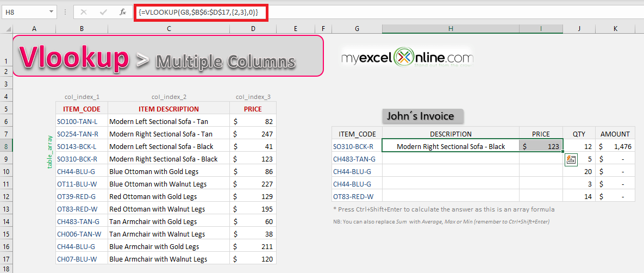
Task: Select row 17 header
Action: 7,259
